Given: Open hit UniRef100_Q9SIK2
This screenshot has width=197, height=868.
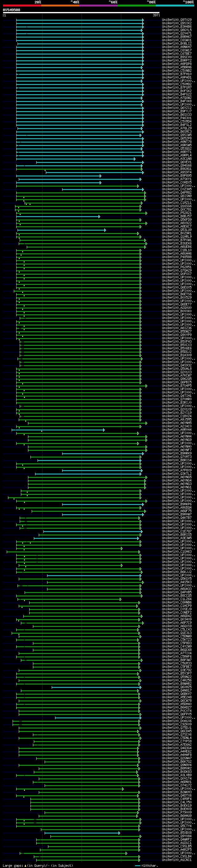Looking at the screenshot, I should tap(177, 23).
